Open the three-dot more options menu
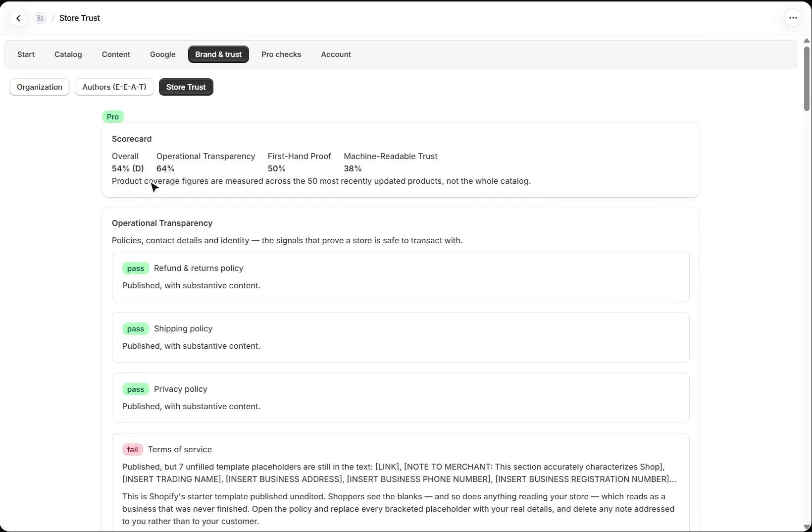 (x=793, y=18)
